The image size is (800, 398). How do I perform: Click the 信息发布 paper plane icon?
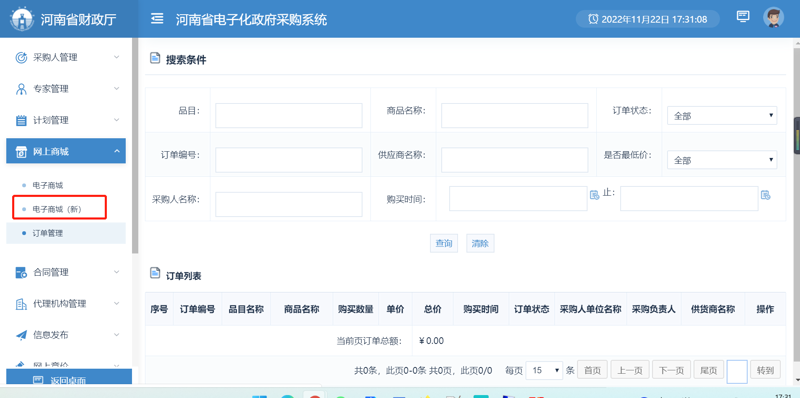[21, 335]
